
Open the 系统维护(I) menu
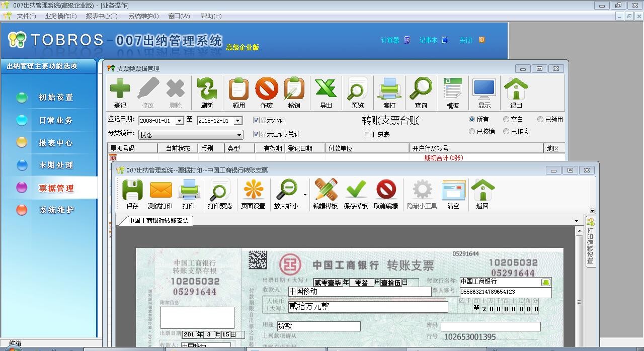143,16
